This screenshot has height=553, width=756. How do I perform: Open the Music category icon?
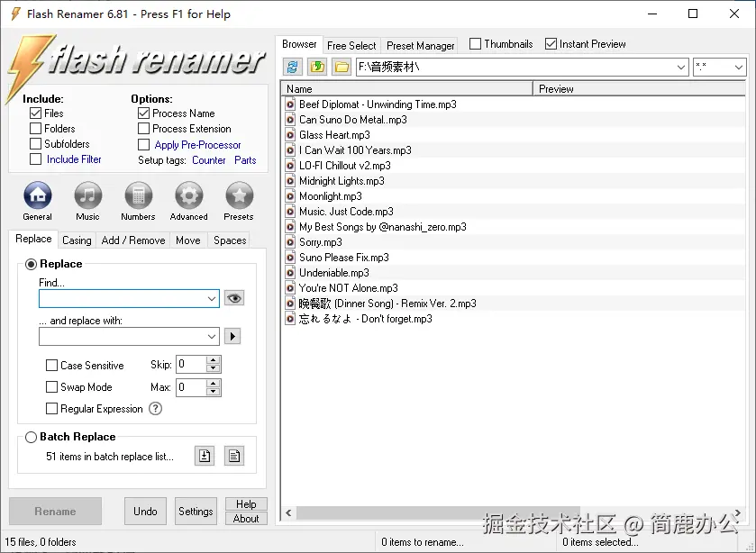click(x=87, y=195)
